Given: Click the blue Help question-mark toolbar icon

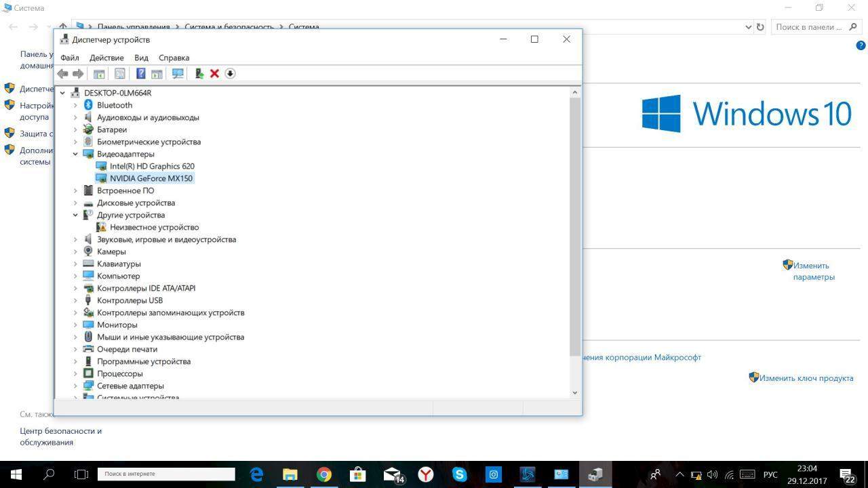Looking at the screenshot, I should [141, 73].
